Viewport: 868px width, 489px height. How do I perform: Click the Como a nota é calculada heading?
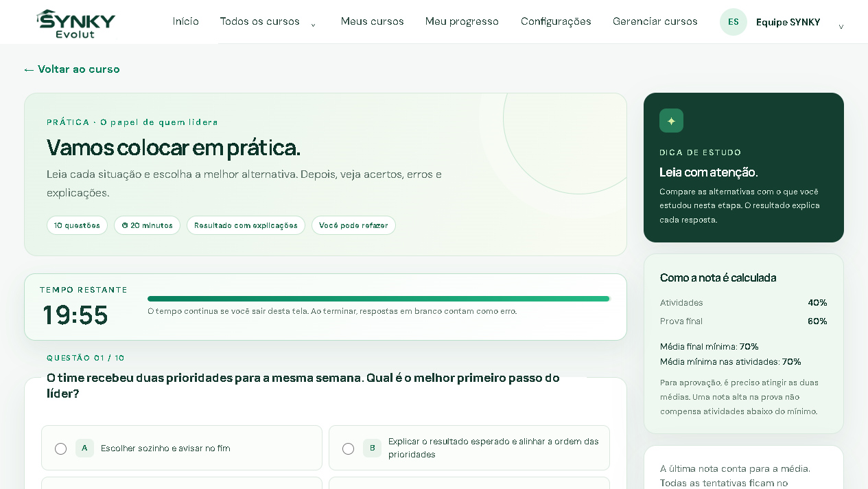tap(718, 277)
